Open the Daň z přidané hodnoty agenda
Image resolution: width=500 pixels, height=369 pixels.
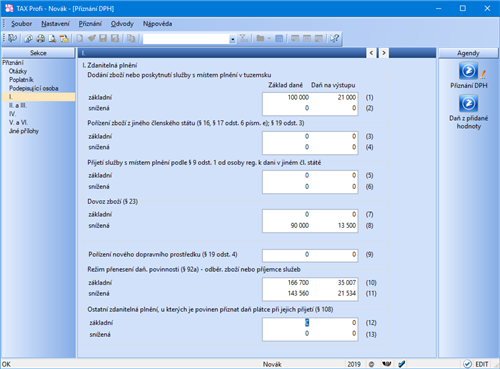click(x=468, y=104)
